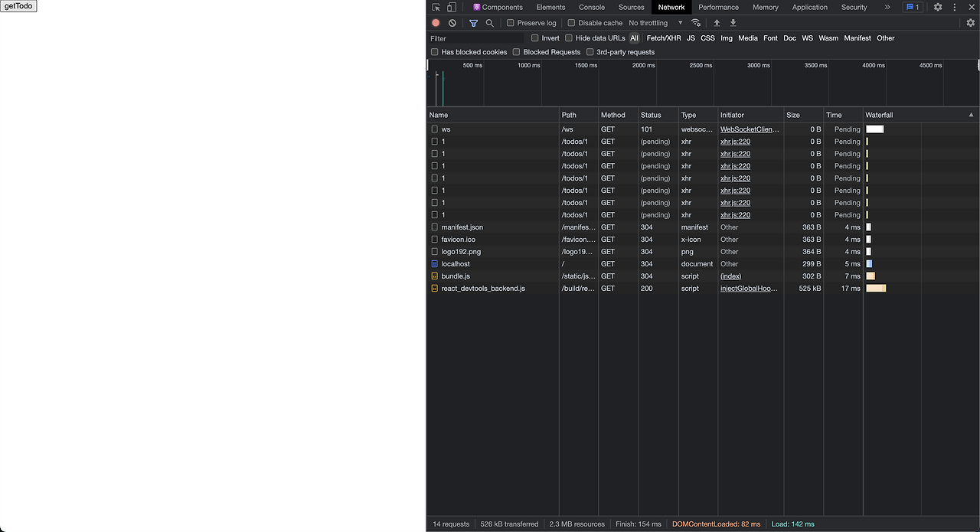The height and width of the screenshot is (532, 980).
Task: Export HAR file download arrow
Action: coord(733,23)
